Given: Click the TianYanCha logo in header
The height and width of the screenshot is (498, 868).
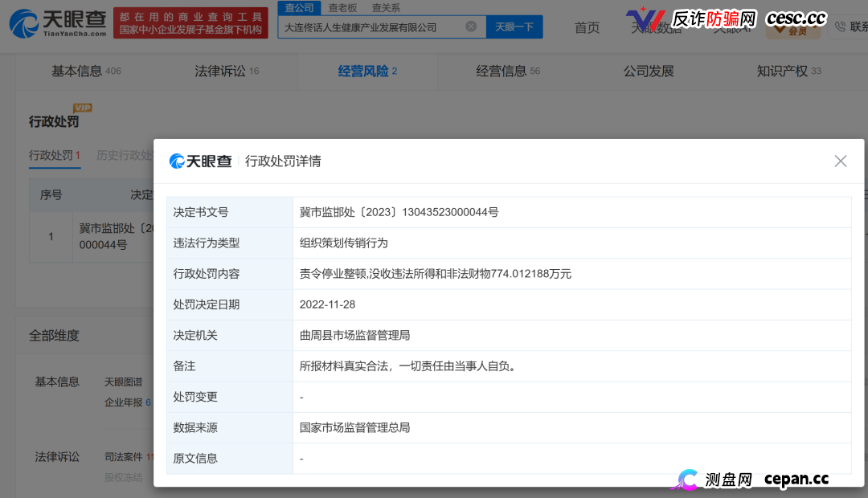Looking at the screenshot, I should 58,23.
